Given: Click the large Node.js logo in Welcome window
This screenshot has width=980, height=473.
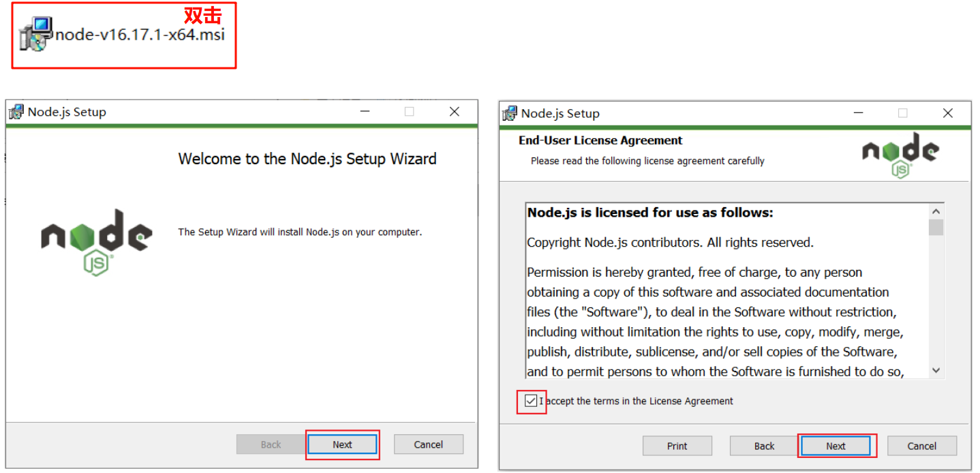Looking at the screenshot, I should [x=97, y=242].
